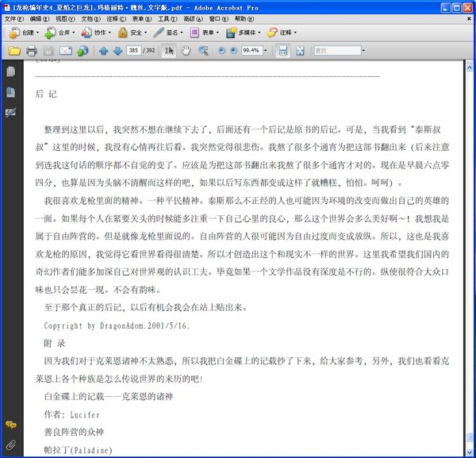
Task: Open the 高级 (Advanced) menu
Action: click(x=193, y=19)
